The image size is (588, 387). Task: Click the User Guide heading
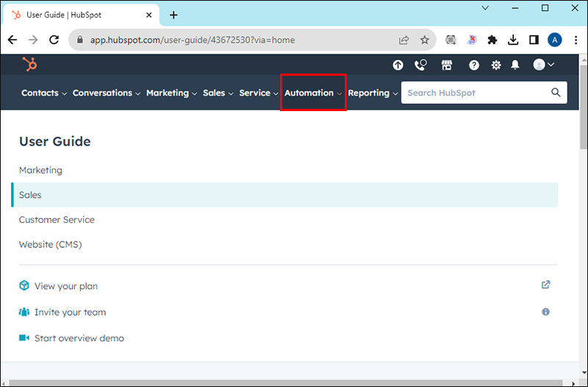click(x=54, y=141)
